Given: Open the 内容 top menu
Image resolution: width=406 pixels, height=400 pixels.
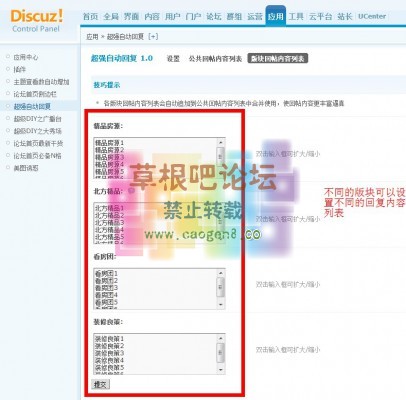Looking at the screenshot, I should click(152, 16).
